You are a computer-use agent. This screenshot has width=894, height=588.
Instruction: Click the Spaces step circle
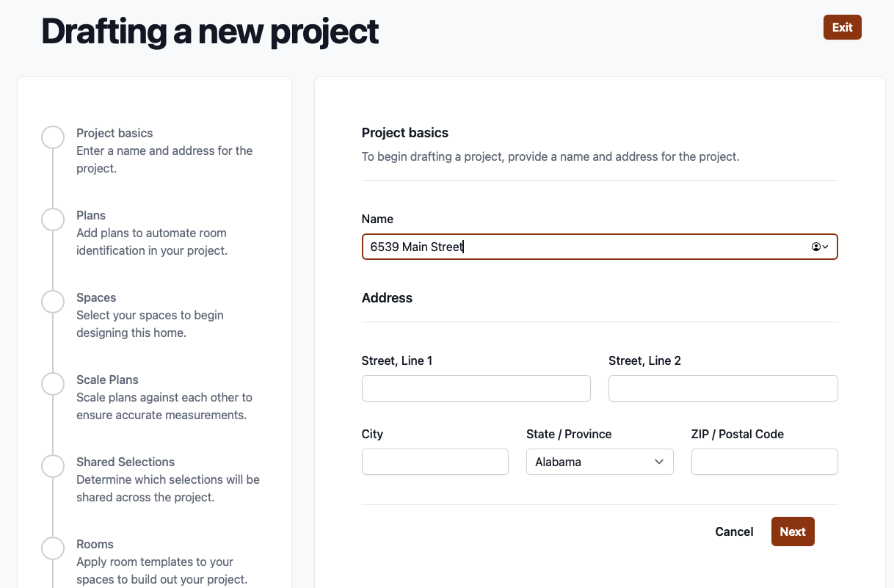point(53,302)
